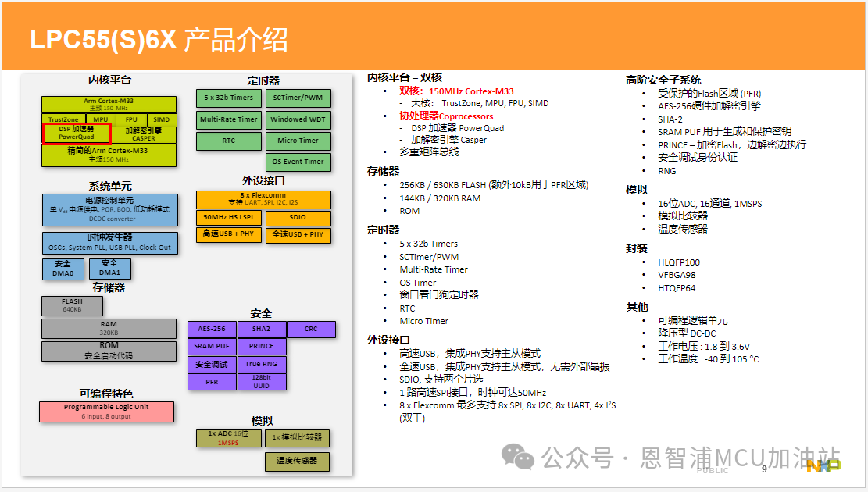Click the 50MHz HS LSPI block

click(x=229, y=218)
